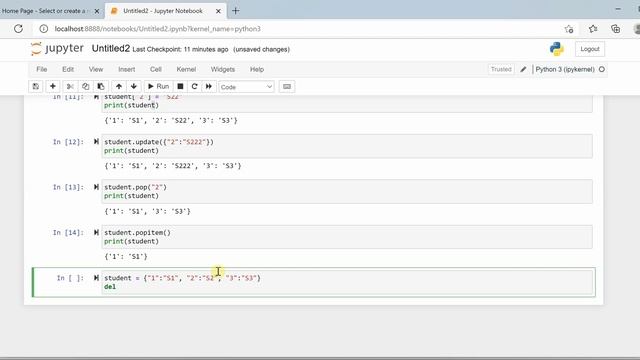Click the Jupyter logo
This screenshot has height=360, width=640.
point(57,49)
